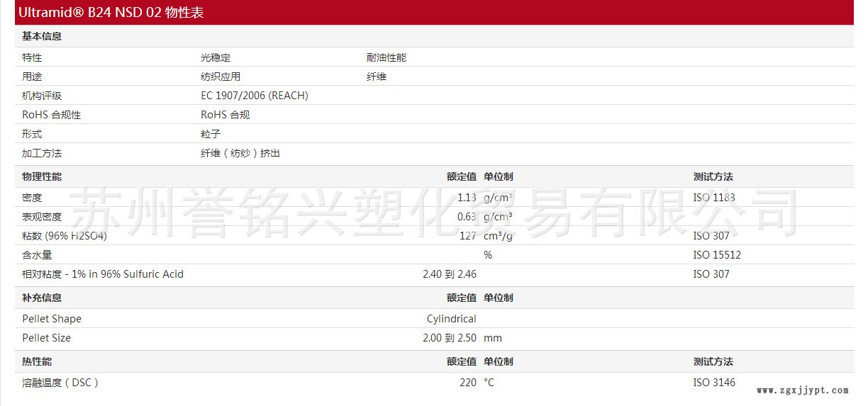868x406 pixels.
Task: Click the EC 1907/2006 (REACH) value
Action: [255, 96]
